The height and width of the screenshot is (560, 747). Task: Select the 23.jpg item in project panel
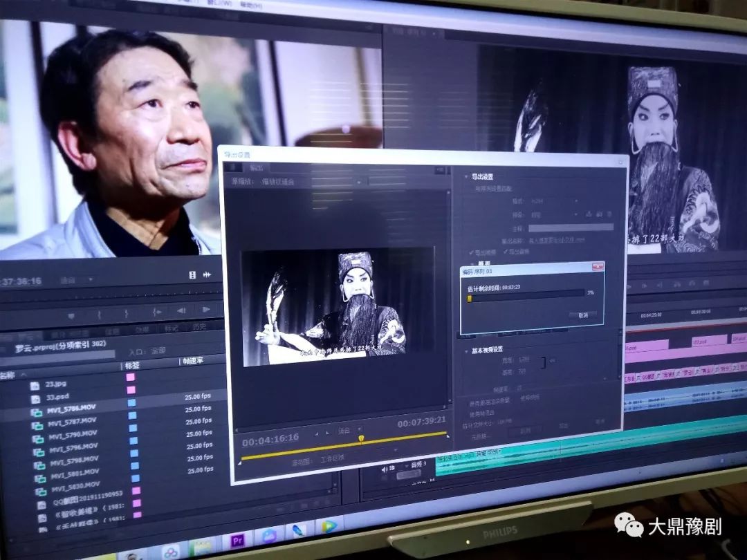[x=56, y=384]
